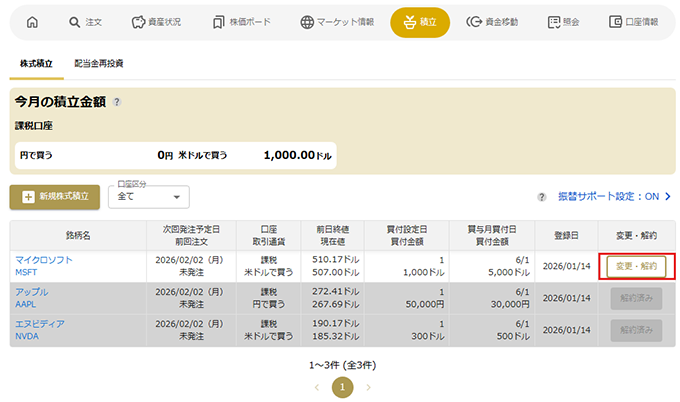The height and width of the screenshot is (402, 680).
Task: Click help icon beside 振替サポート設定
Action: point(542,197)
